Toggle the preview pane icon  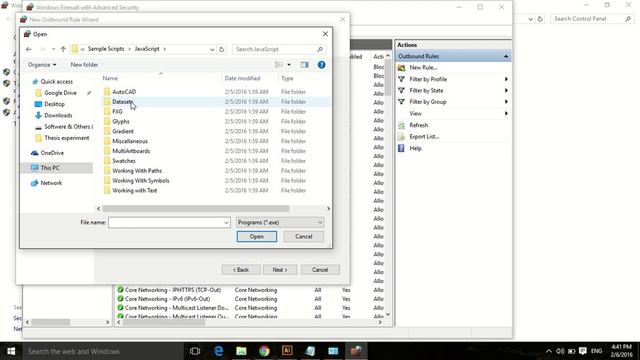304,64
